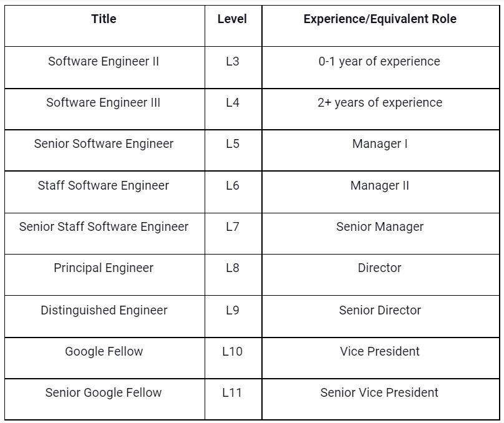Select the Principal Engineer cell
Viewport: 504px width, 423px height.
104,268
